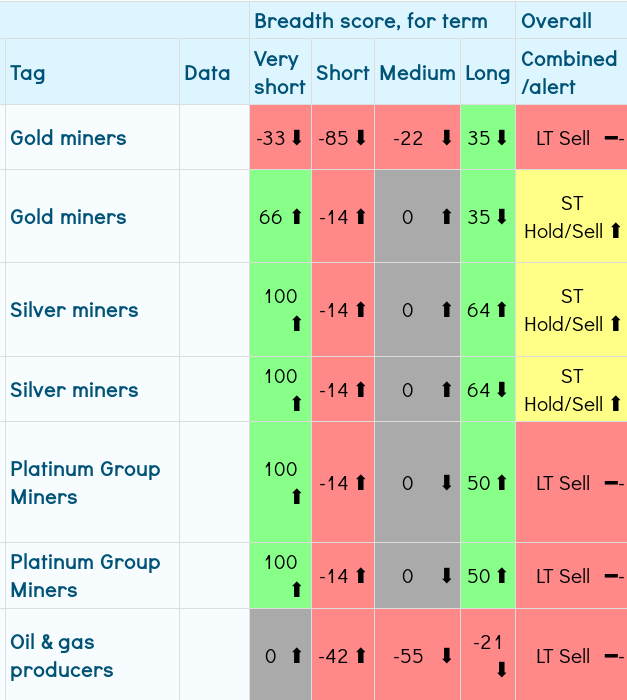The height and width of the screenshot is (700, 627).
Task: Open the Oil & gas producers tag
Action: [x=62, y=656]
